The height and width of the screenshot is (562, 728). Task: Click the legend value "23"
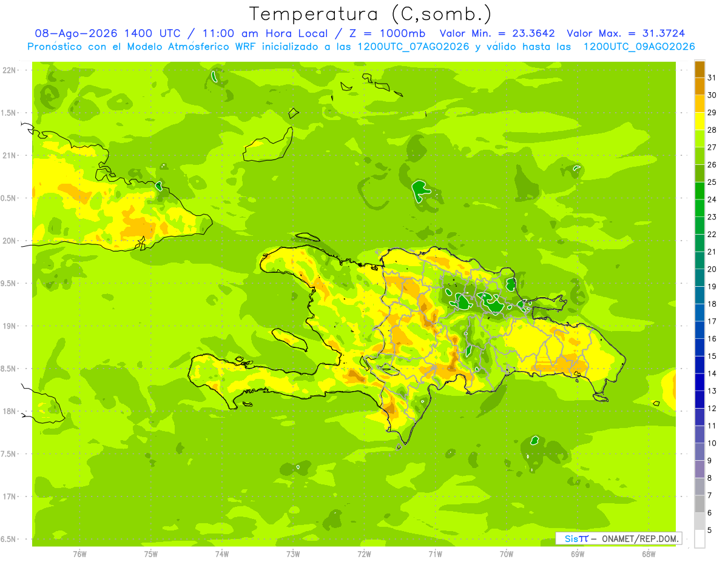pos(712,217)
